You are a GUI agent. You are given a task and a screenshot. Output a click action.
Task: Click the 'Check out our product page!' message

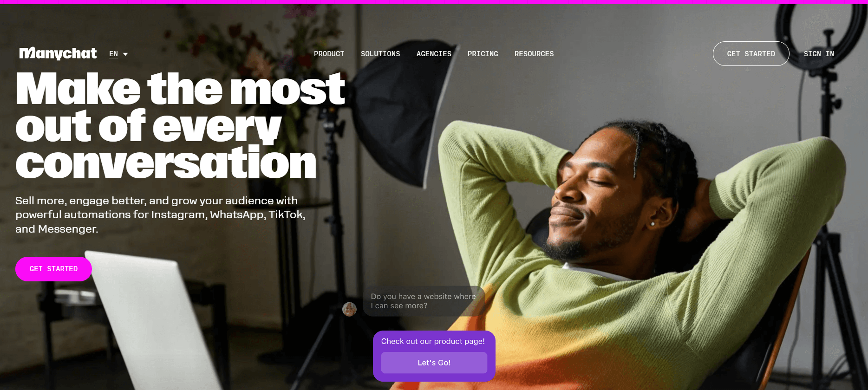click(433, 341)
